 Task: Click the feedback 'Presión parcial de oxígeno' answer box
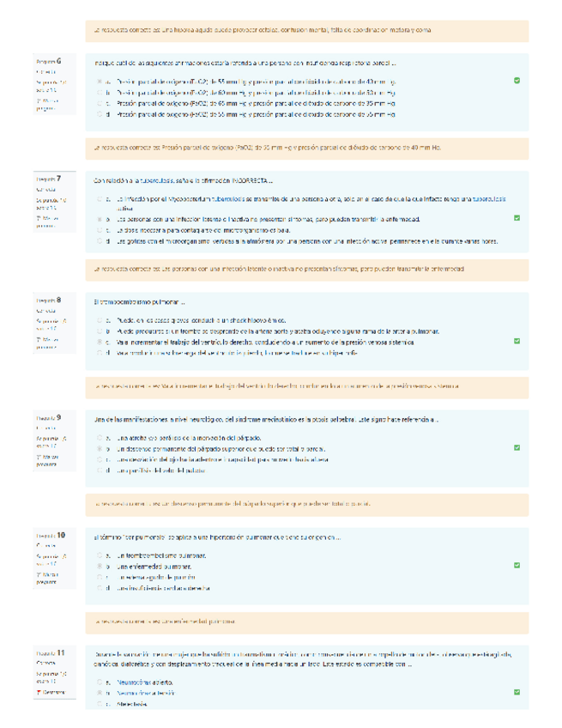coord(307,149)
